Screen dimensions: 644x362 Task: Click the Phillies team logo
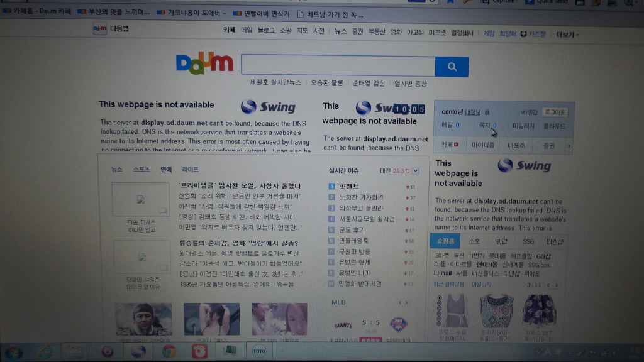point(398,325)
